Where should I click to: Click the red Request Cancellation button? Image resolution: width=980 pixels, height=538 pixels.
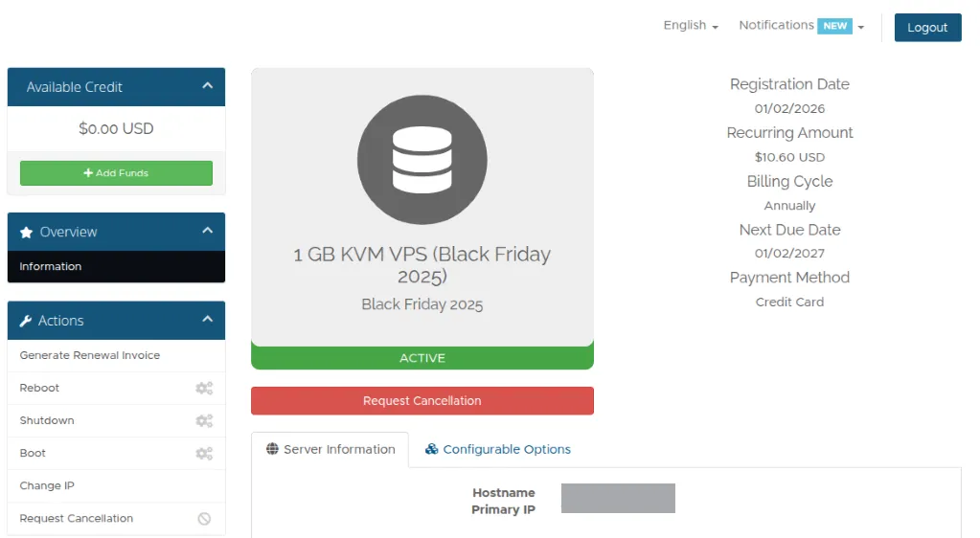pos(422,401)
